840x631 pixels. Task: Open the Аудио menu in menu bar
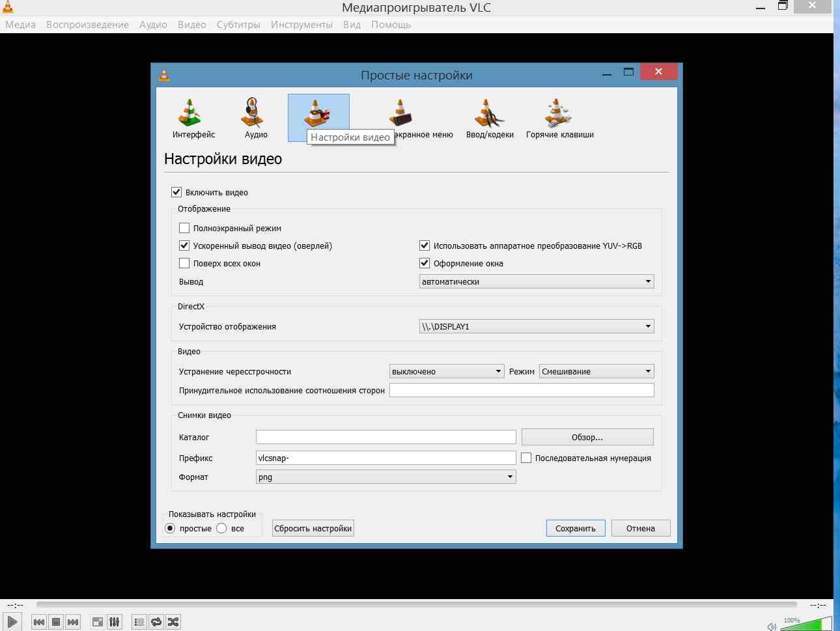pyautogui.click(x=153, y=25)
